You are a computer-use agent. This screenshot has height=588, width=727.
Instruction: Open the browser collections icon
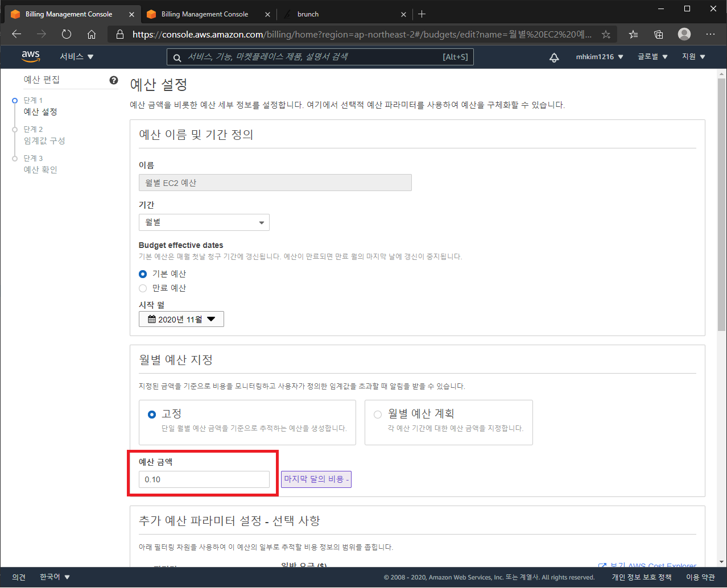[x=658, y=34]
